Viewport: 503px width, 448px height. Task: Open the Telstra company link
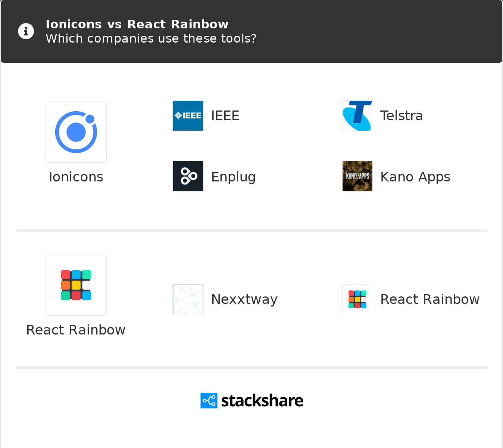click(402, 115)
